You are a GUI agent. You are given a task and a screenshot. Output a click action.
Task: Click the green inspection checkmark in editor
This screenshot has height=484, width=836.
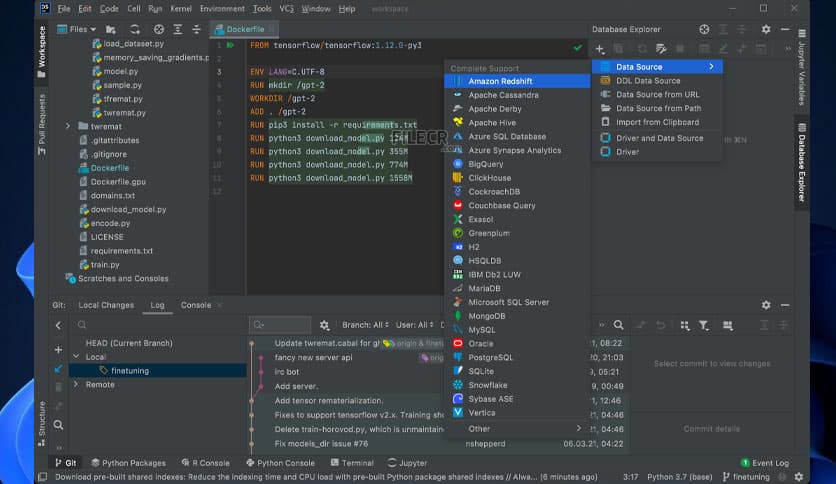(x=577, y=47)
